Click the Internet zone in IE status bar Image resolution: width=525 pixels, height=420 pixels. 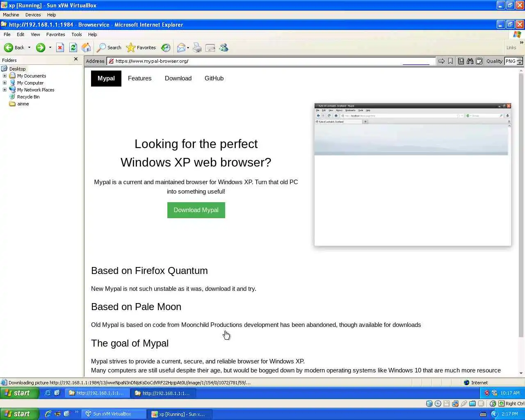point(476,383)
